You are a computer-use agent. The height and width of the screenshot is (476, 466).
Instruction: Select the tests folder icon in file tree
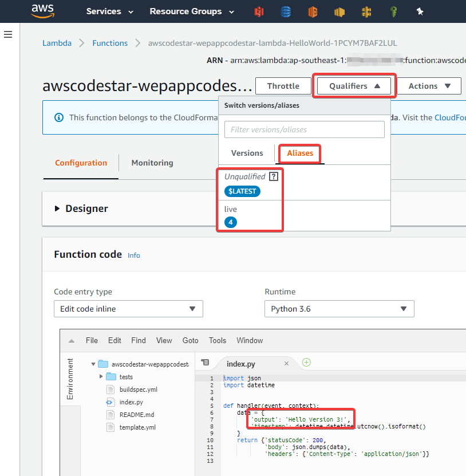click(111, 377)
